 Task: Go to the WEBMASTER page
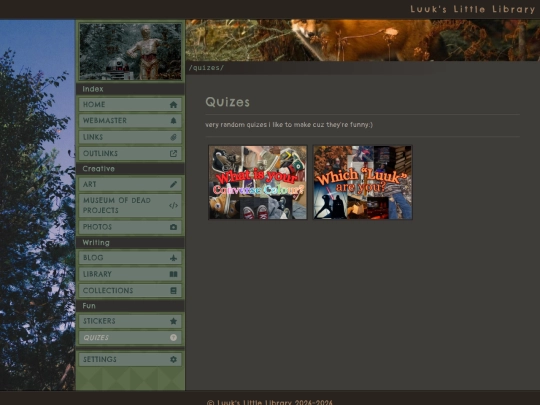(130, 121)
